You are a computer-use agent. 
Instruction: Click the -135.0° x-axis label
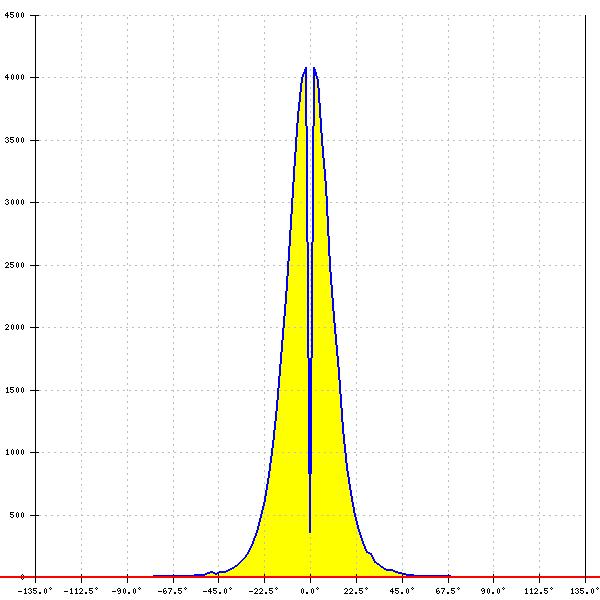pos(35,591)
